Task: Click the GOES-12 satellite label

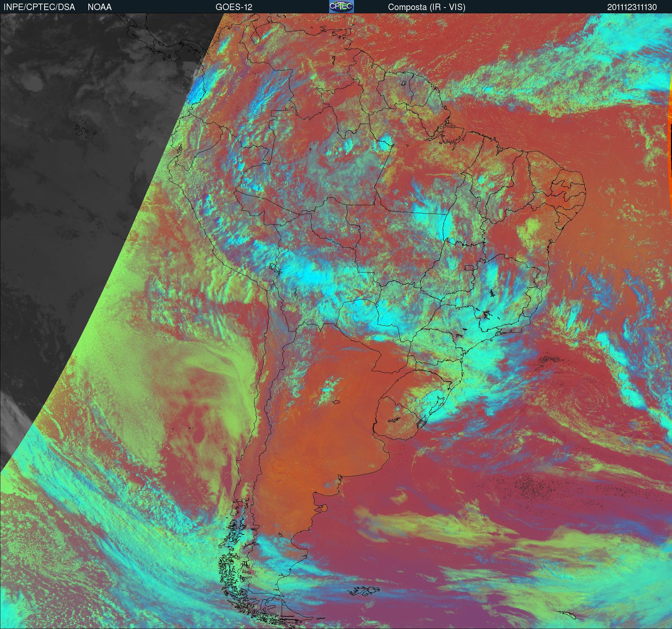Action: (234, 7)
